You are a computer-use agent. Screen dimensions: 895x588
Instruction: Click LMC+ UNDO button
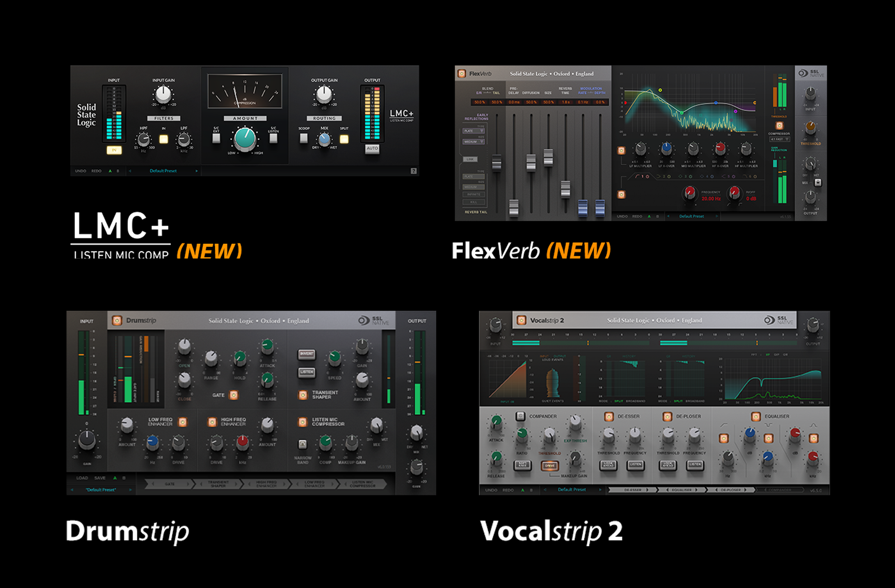click(x=80, y=171)
